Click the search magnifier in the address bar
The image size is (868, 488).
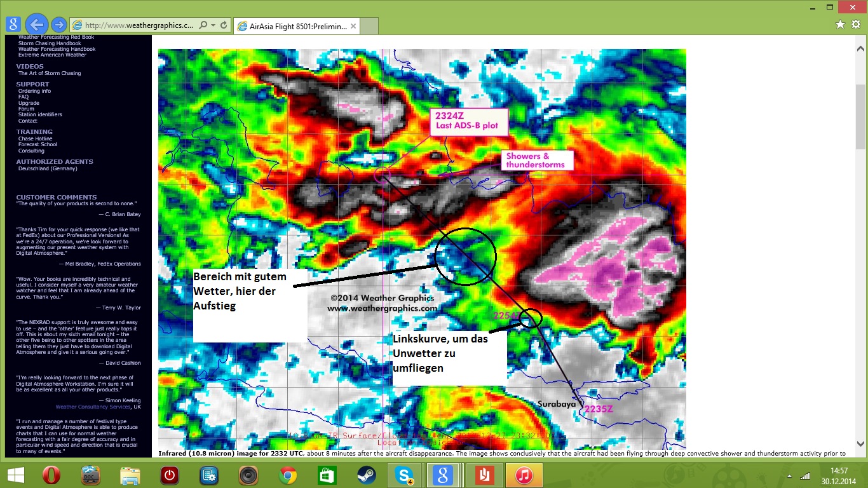203,25
